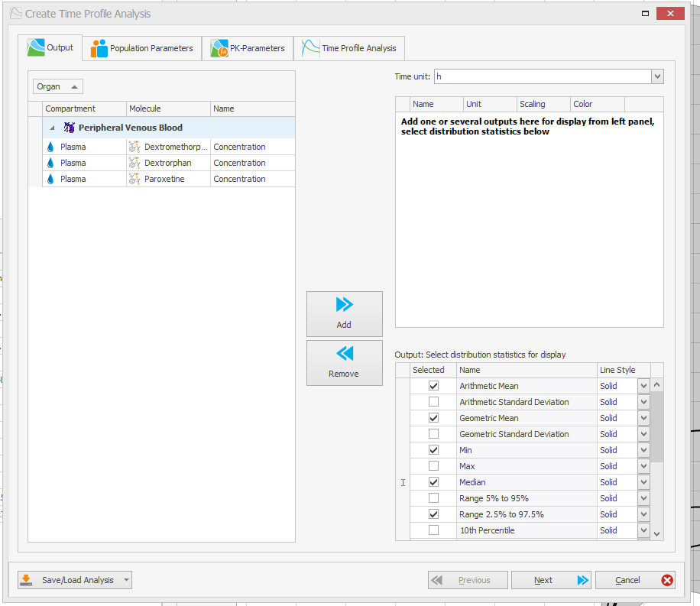700x606 pixels.
Task: Collapse the Peripheral Venous Blood node
Action: pos(51,126)
